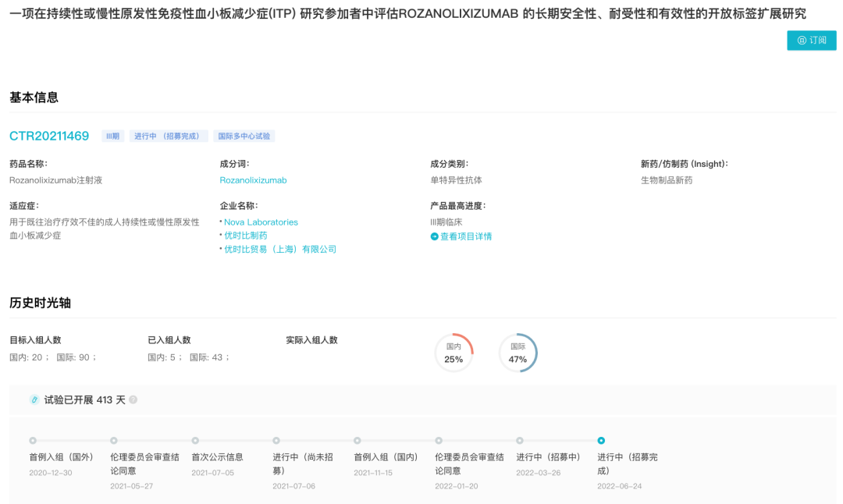Click the date 2022-03-26
Screen dimensions: 843x504
(x=538, y=473)
